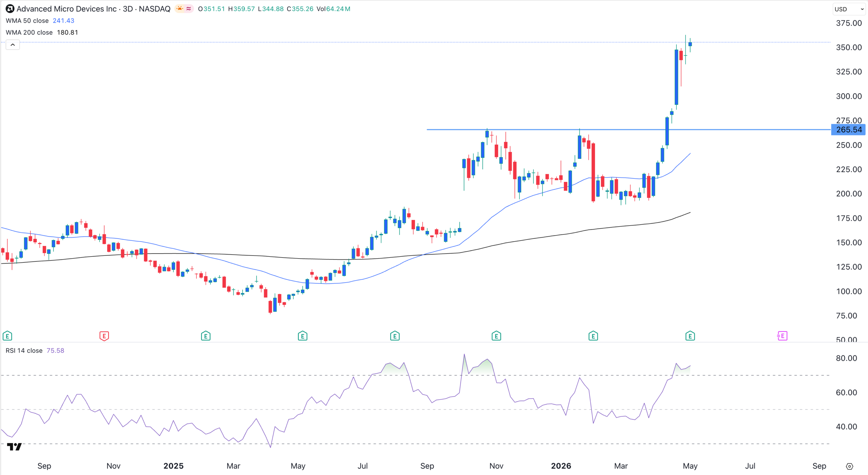Click the orange market status sun icon
This screenshot has height=475, width=868.
tap(179, 9)
